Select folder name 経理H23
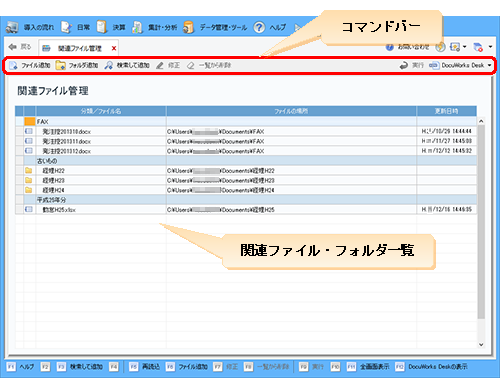The height and width of the screenshot is (378, 500). pos(53,180)
